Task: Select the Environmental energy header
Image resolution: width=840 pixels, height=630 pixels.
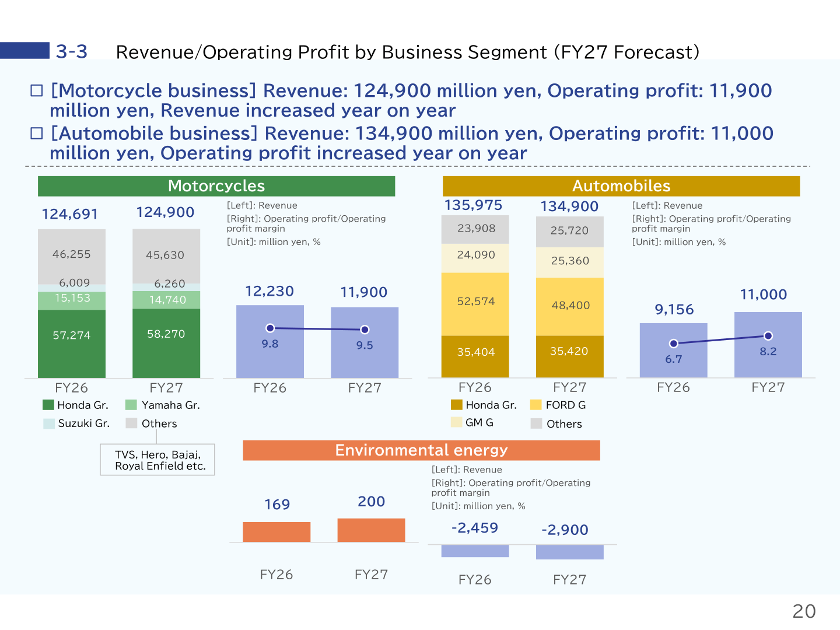Action: click(421, 450)
